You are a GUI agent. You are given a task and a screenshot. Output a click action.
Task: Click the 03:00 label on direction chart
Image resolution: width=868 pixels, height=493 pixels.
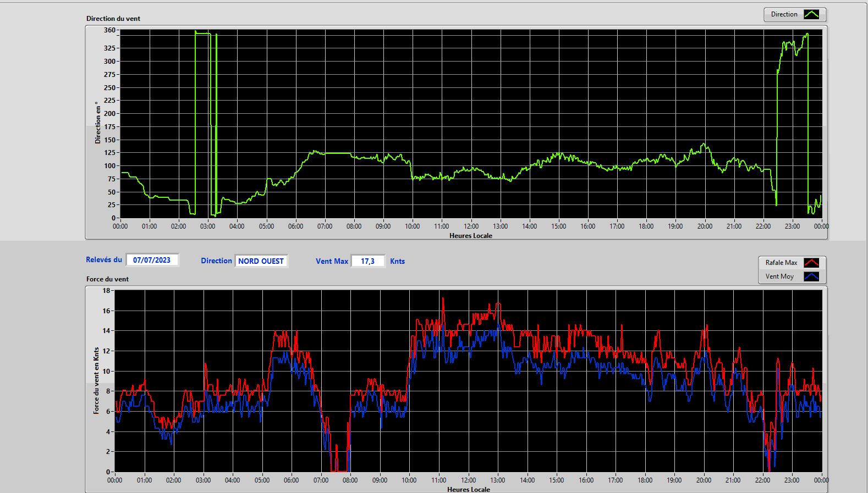coord(207,226)
